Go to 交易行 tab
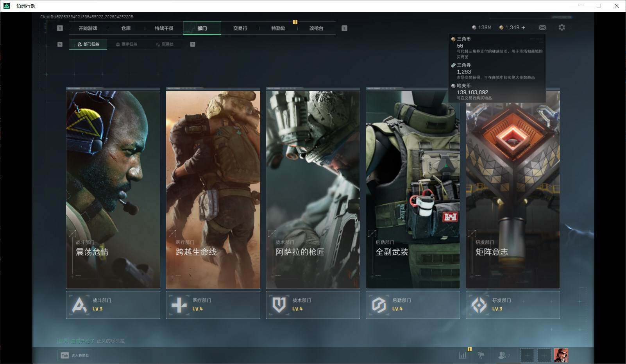 [240, 28]
